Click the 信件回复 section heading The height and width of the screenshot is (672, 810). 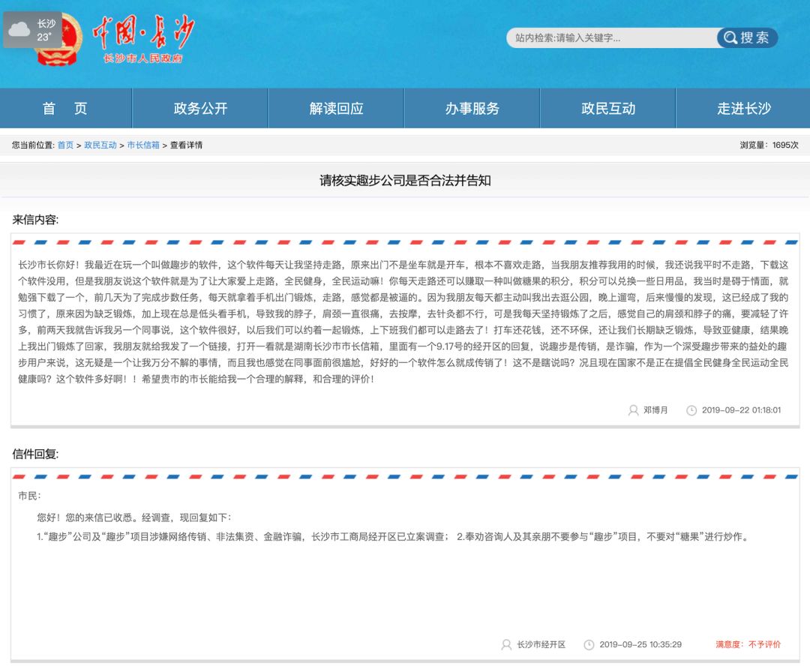(35, 454)
